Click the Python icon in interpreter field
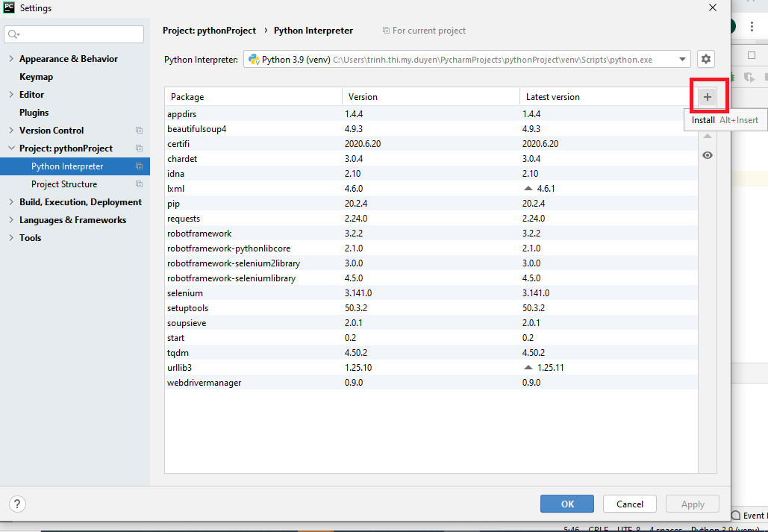Image resolution: width=768 pixels, height=532 pixels. pos(254,59)
